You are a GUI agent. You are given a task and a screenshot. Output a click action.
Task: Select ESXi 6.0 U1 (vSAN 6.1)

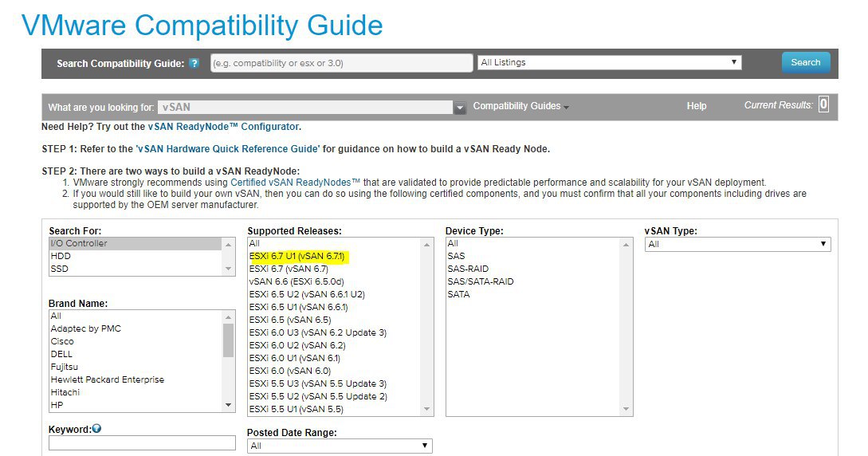(334, 358)
